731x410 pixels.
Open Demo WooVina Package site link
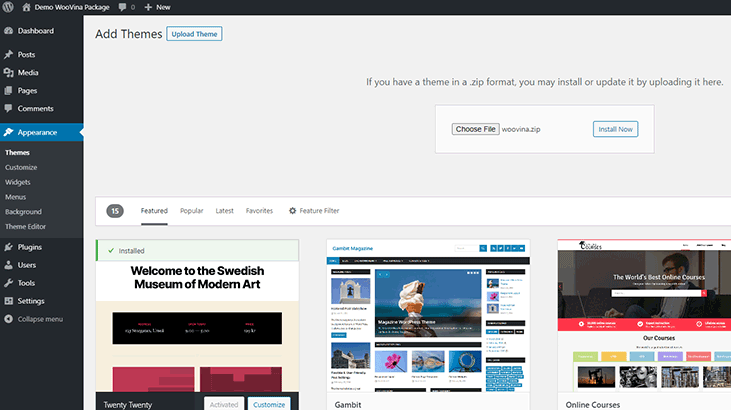coord(72,7)
